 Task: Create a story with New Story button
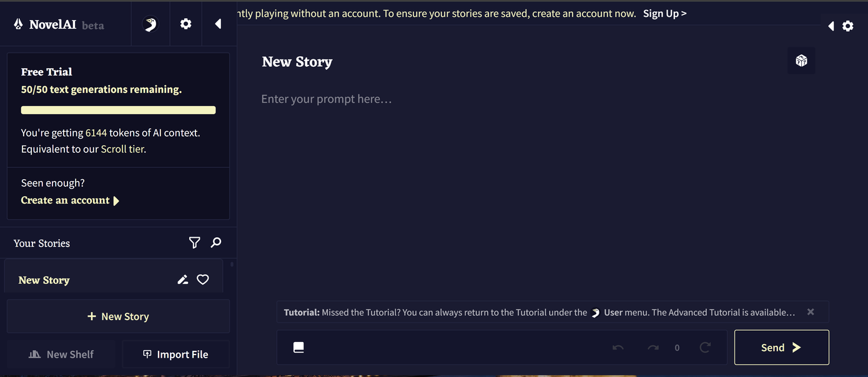[118, 316]
